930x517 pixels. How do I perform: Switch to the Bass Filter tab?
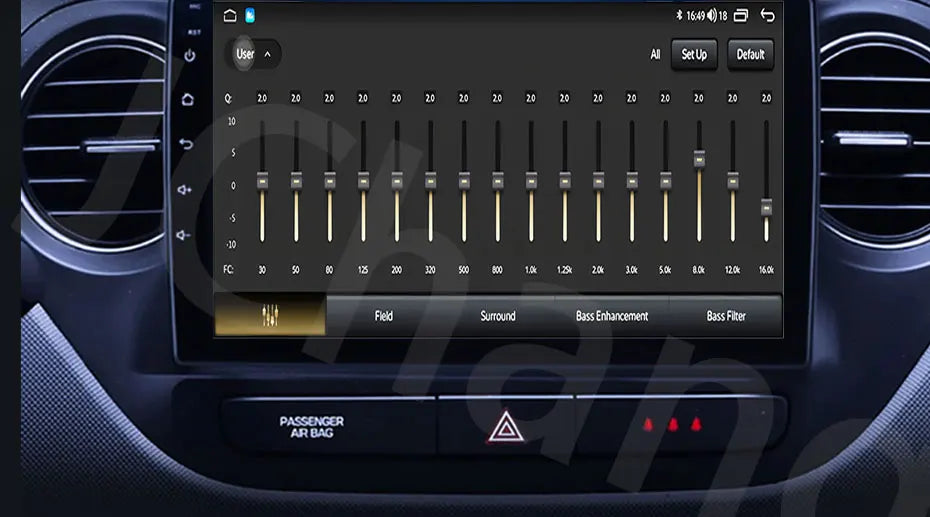(x=726, y=316)
